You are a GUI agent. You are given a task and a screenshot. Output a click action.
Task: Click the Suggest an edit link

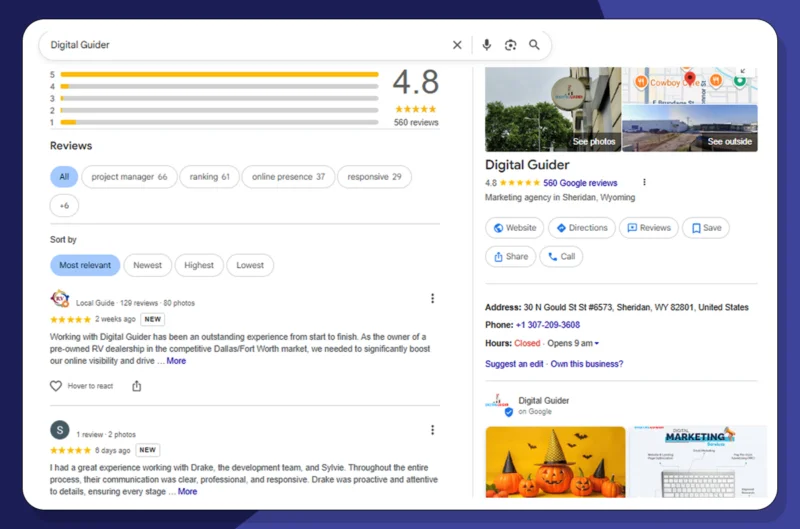click(514, 364)
